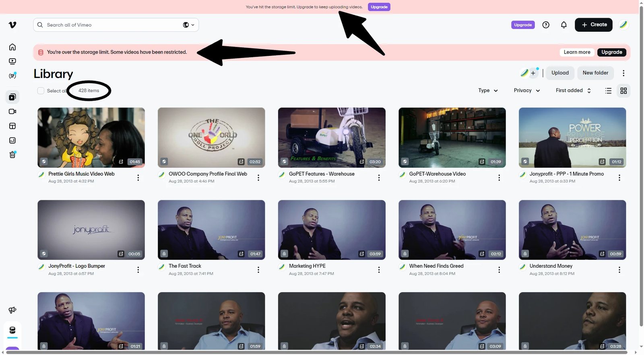Screen dimensions: 644x355
Task: Go to Home in the left sidebar
Action: tap(12, 47)
